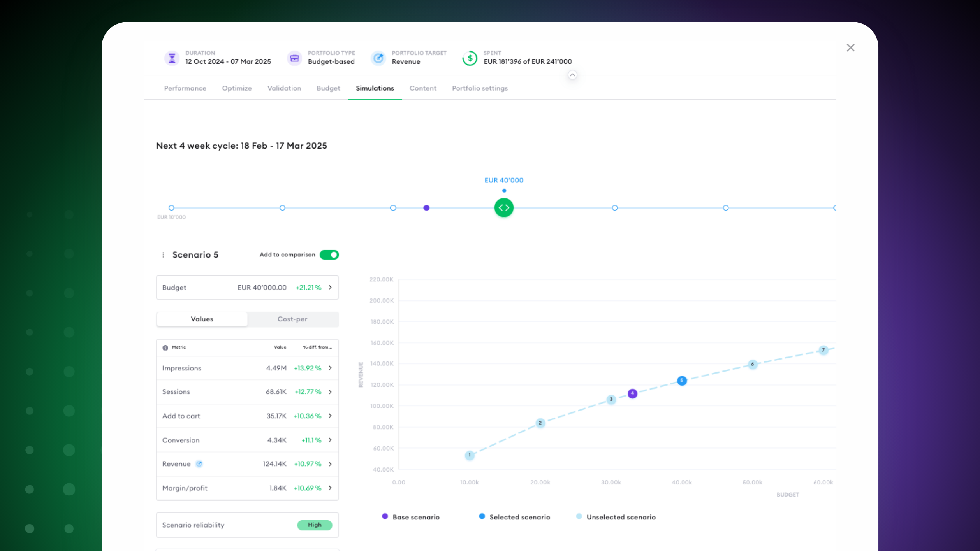Image resolution: width=980 pixels, height=551 pixels.
Task: Toggle off Add to comparison switch
Action: click(x=329, y=254)
